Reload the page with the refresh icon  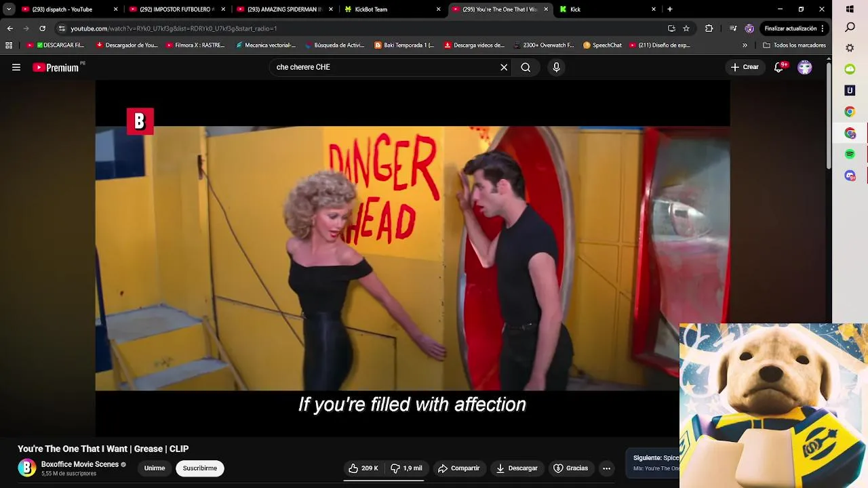[x=42, y=28]
